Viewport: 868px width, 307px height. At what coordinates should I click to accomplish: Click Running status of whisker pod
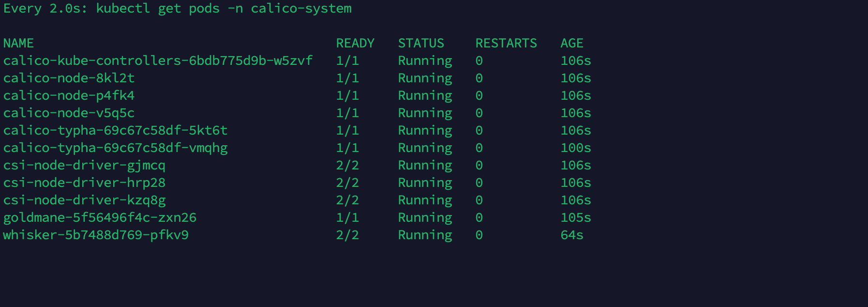[425, 235]
